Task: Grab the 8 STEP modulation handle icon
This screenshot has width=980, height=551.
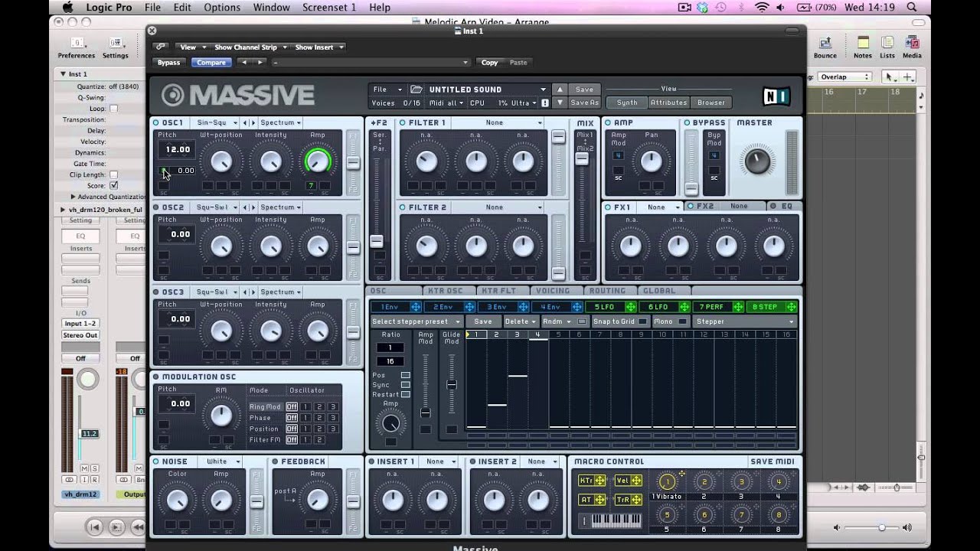Action: (791, 307)
